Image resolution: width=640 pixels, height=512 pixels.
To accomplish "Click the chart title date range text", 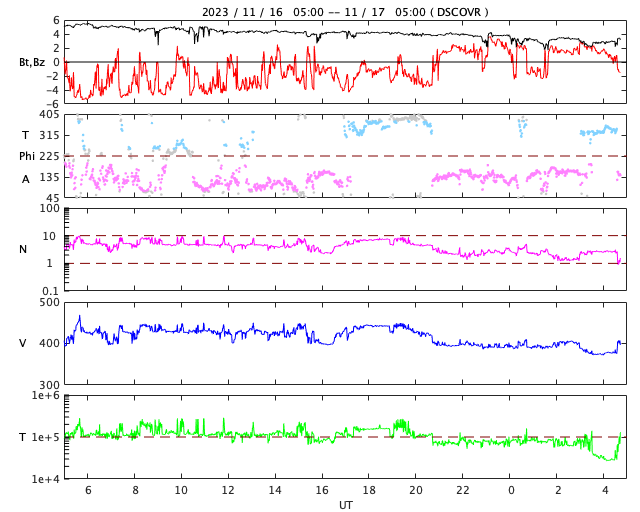I will coord(345,12).
